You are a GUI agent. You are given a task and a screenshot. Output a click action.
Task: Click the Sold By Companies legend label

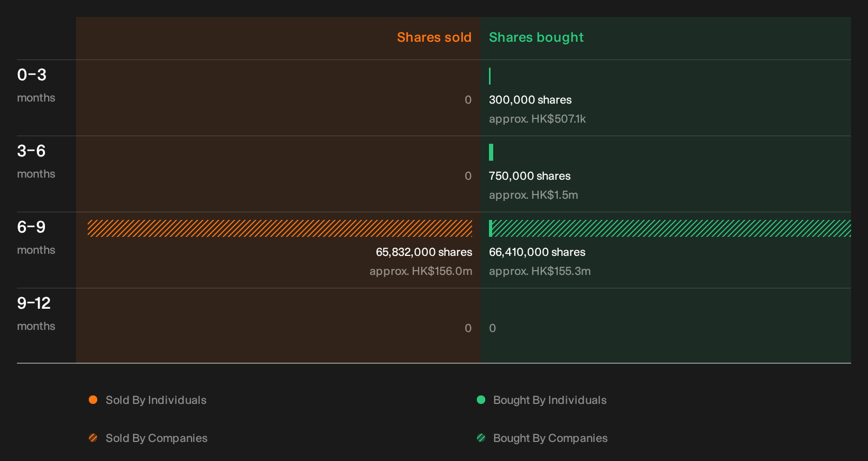pos(156,438)
